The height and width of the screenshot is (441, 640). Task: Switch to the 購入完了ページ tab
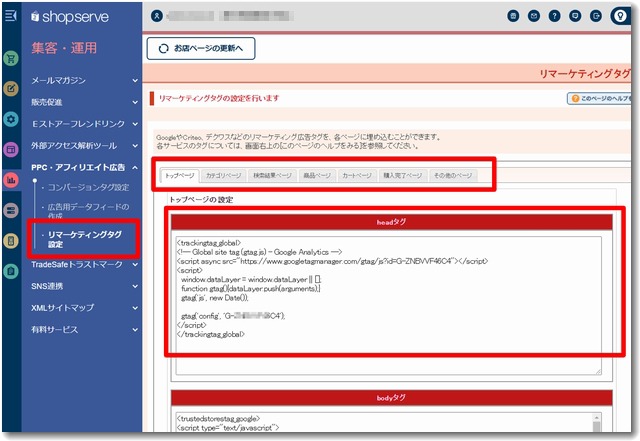pos(403,176)
